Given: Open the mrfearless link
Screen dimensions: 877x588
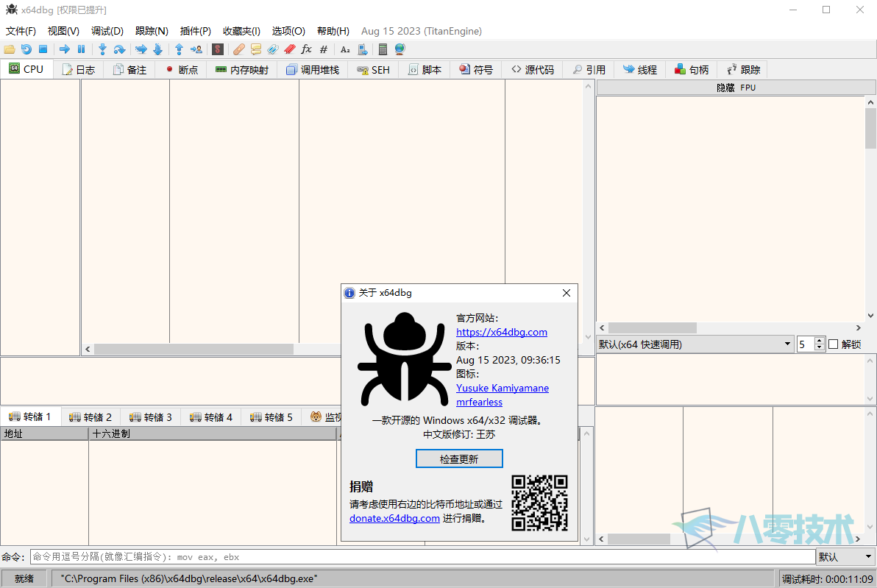Looking at the screenshot, I should pyautogui.click(x=479, y=402).
